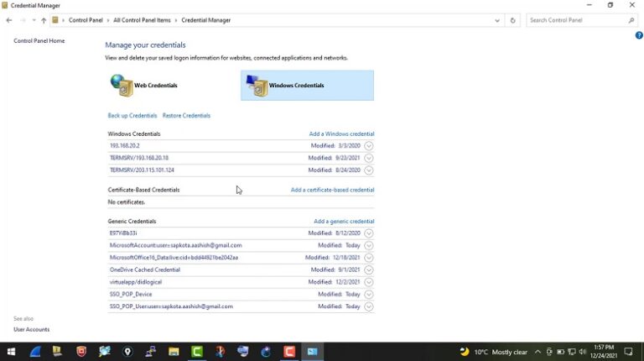Open the notification center in the taskbar
This screenshot has height=361, width=644.
tap(628, 352)
